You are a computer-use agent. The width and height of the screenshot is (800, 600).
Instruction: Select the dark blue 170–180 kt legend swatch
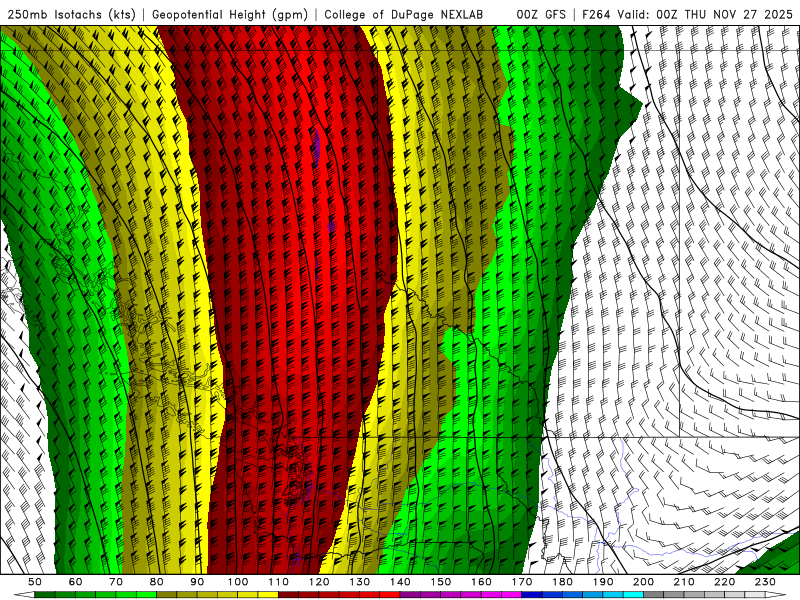point(542,595)
